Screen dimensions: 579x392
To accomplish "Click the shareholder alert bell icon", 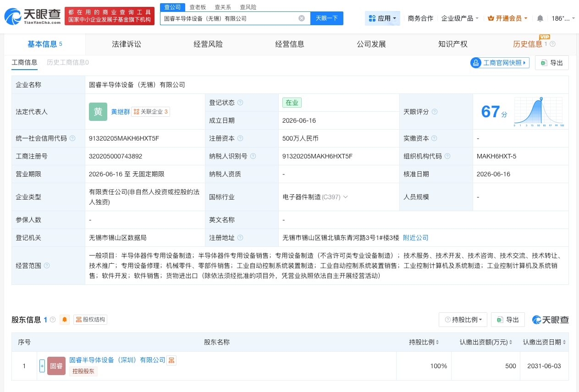I will pyautogui.click(x=65, y=320).
